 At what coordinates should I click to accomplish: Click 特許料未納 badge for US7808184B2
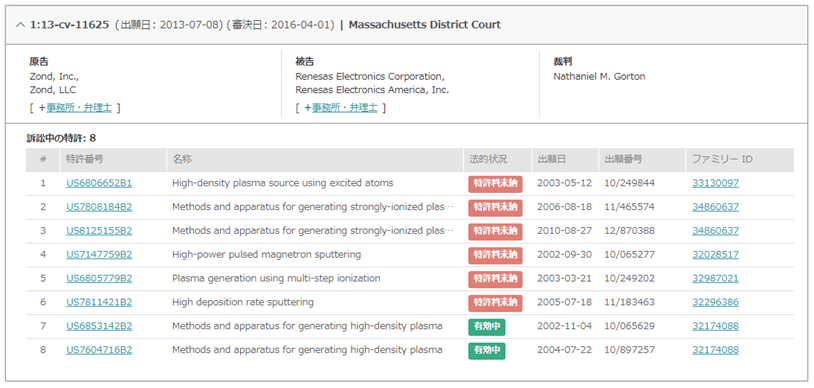495,208
